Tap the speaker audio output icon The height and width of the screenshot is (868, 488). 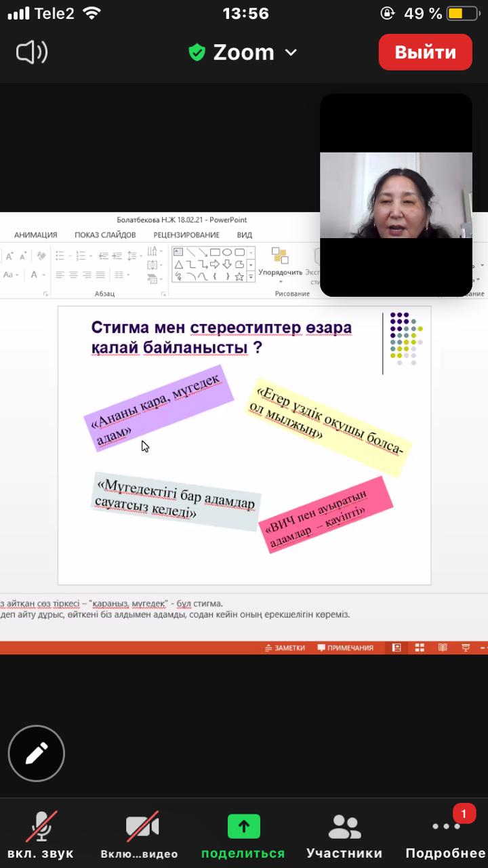[31, 52]
